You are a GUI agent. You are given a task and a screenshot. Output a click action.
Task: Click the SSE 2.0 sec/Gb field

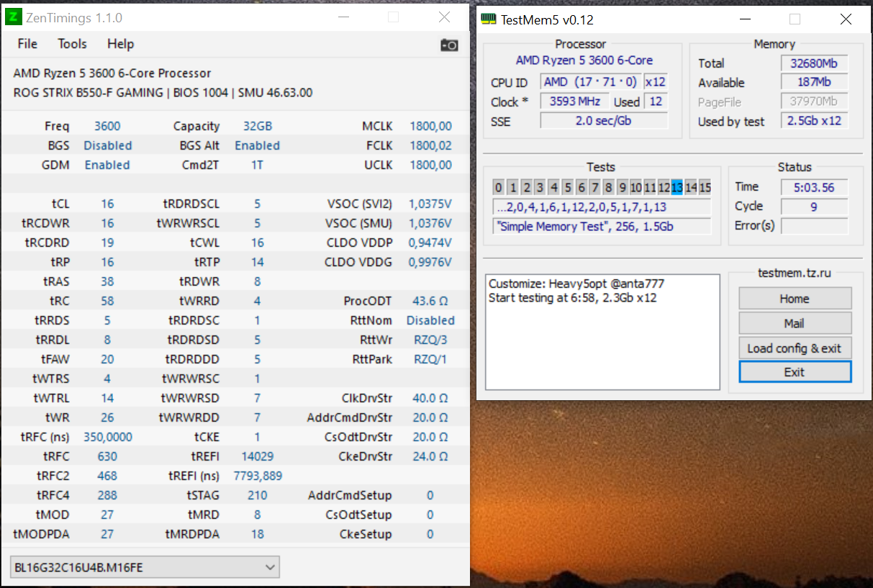[x=603, y=121]
